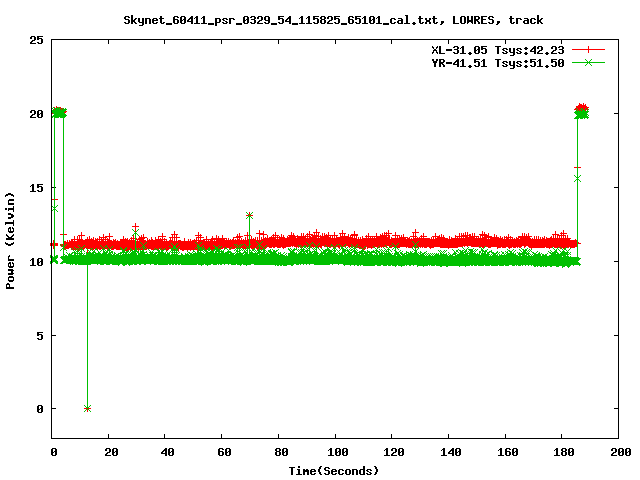Click the x-axis tick label 120
Image resolution: width=640 pixels, height=480 pixels.
coord(394,452)
